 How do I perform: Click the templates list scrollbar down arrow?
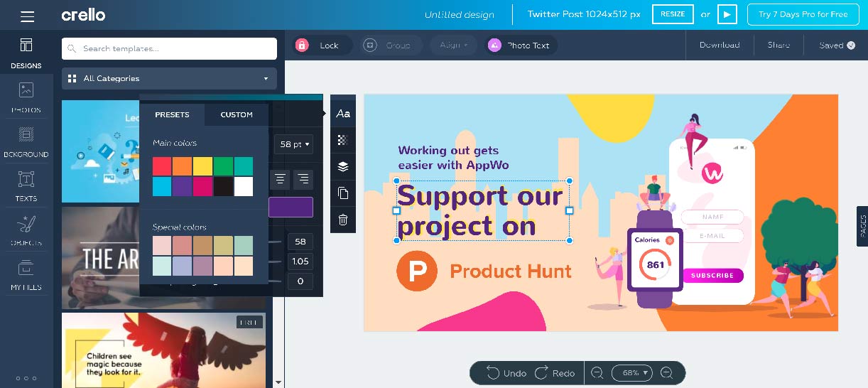(x=278, y=382)
